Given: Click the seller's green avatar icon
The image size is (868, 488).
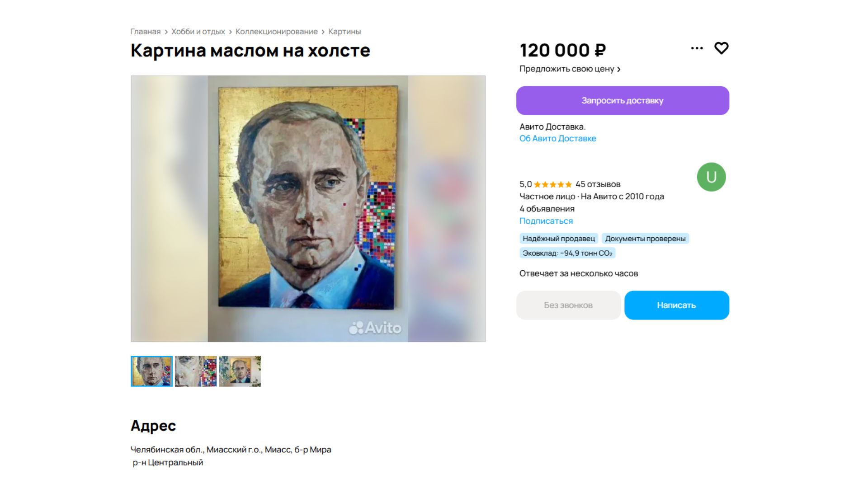Looking at the screenshot, I should tap(711, 177).
